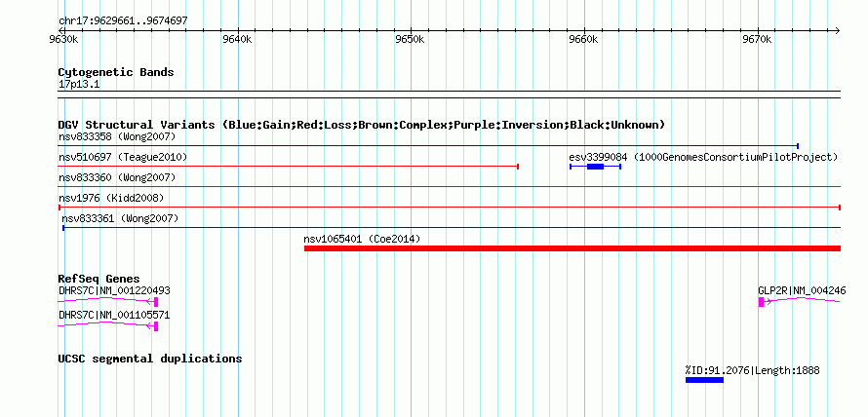
Task: Click the 9670k ruler tick label
Action: click(x=756, y=40)
